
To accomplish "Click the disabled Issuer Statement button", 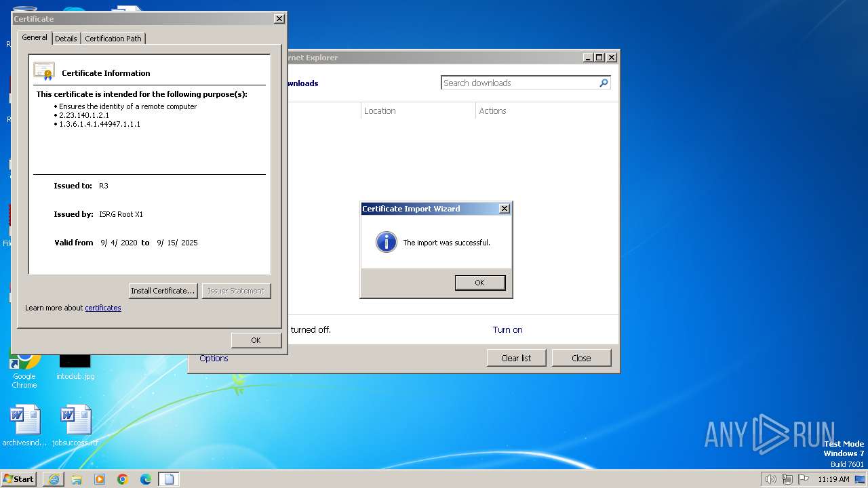I will tap(235, 291).
